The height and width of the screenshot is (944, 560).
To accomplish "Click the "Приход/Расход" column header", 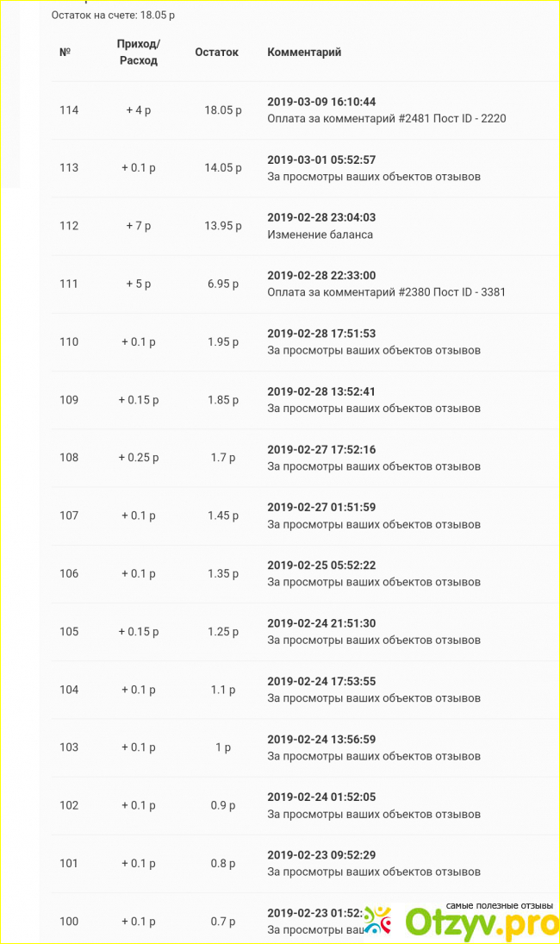I will [139, 52].
